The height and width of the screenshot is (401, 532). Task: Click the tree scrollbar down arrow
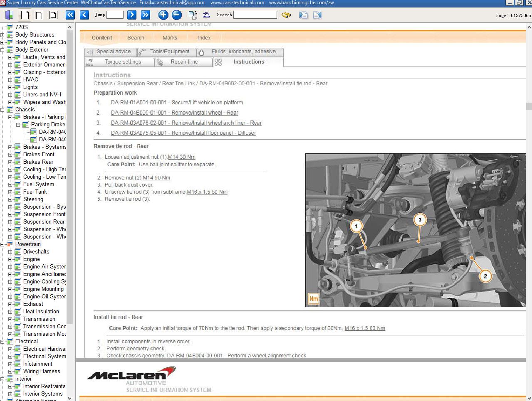pos(69,398)
